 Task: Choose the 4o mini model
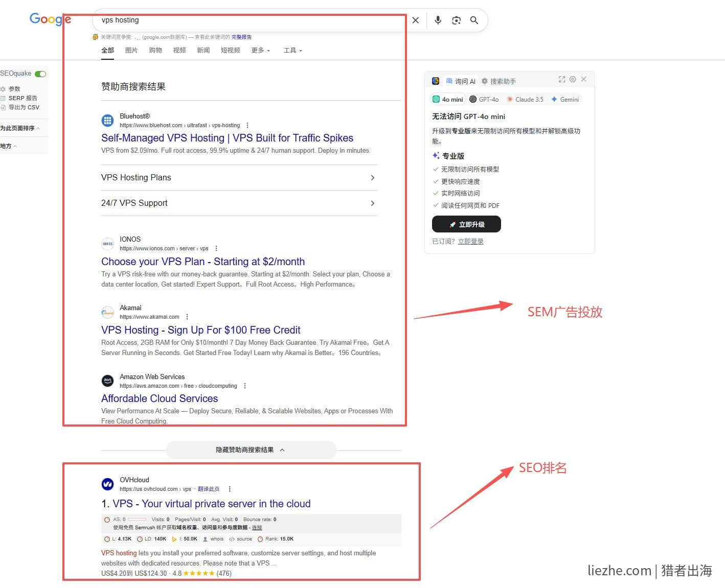[x=448, y=100]
